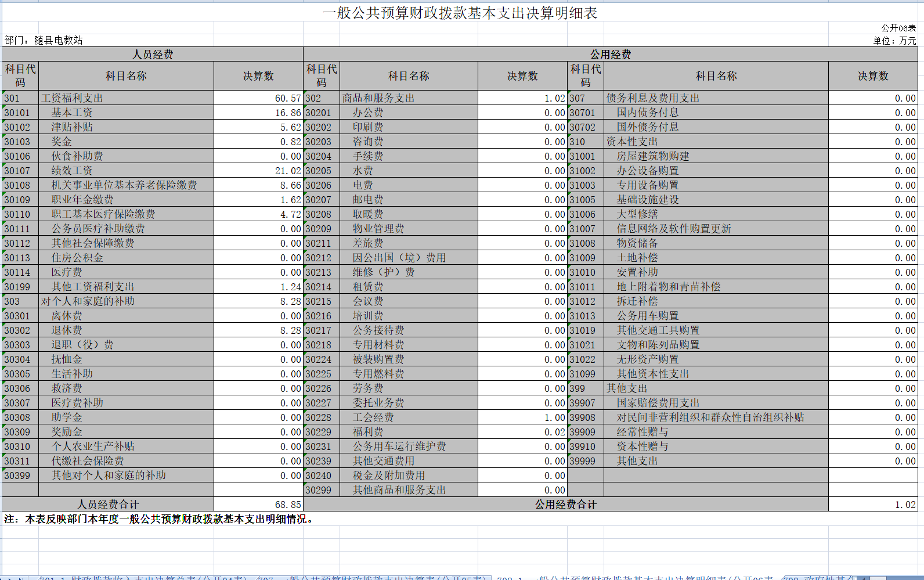924x580 pixels.
Task: Select the 公务接待费 cell
Action: 409,330
